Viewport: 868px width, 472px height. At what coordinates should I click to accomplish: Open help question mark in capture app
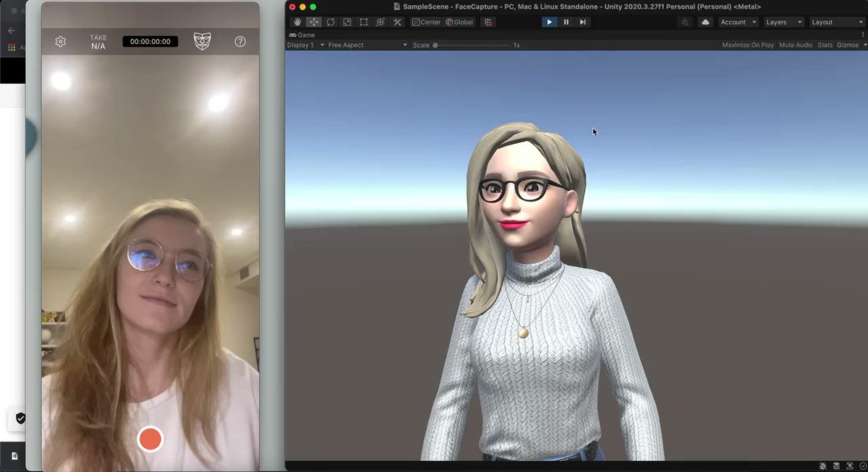pos(240,42)
